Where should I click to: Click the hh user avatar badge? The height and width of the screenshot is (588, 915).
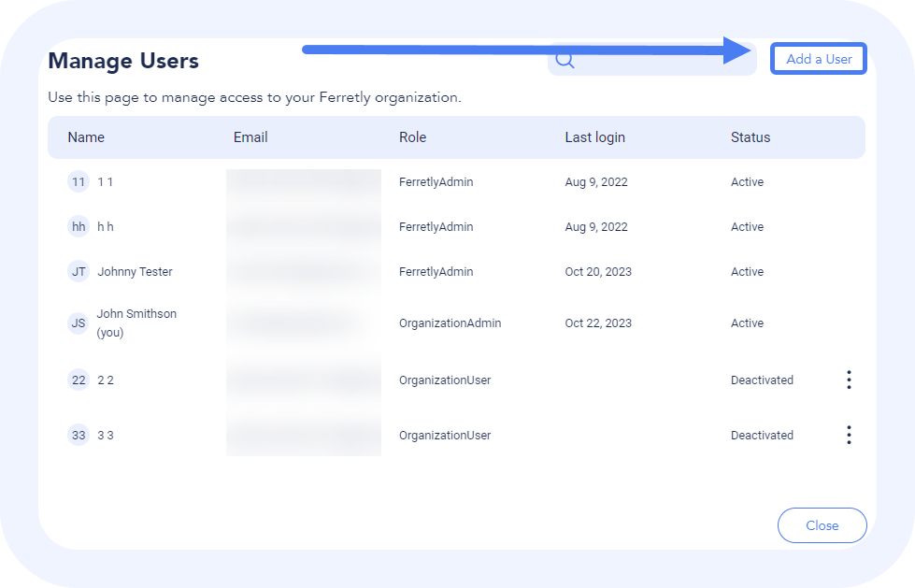click(x=79, y=227)
